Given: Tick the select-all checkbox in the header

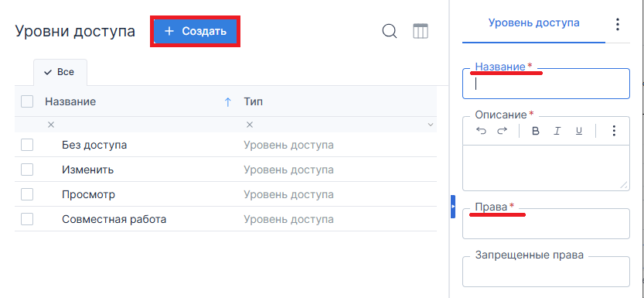Looking at the screenshot, I should tap(27, 101).
